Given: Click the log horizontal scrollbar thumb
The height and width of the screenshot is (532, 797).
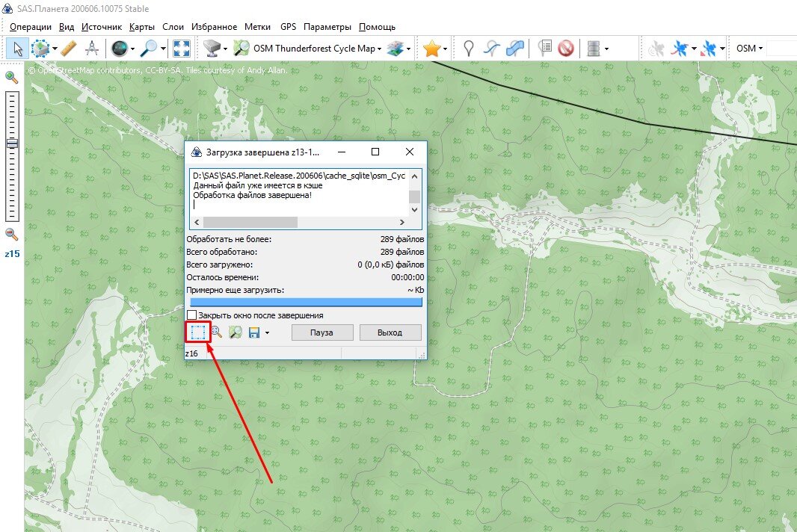Looking at the screenshot, I should tap(250, 222).
